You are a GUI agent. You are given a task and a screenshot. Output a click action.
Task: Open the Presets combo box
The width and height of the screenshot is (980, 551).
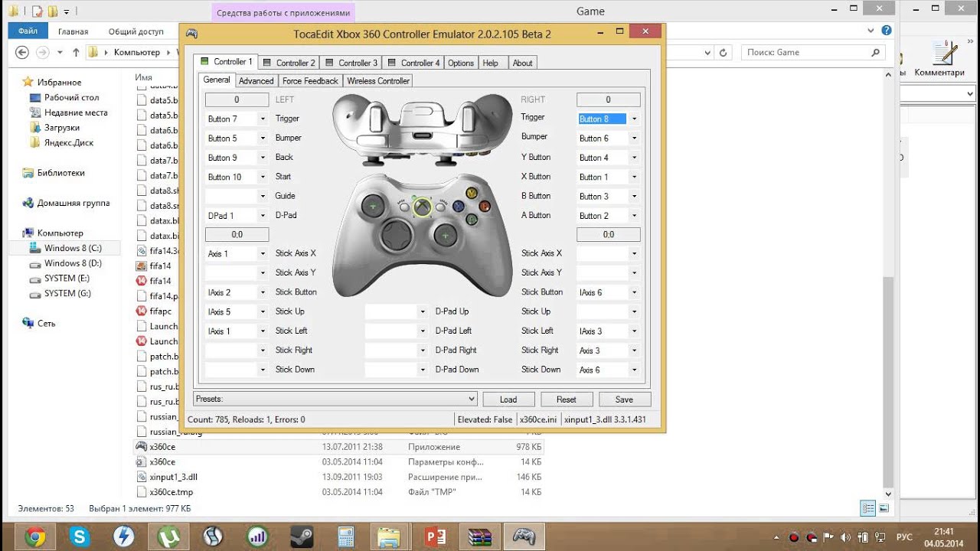[335, 399]
